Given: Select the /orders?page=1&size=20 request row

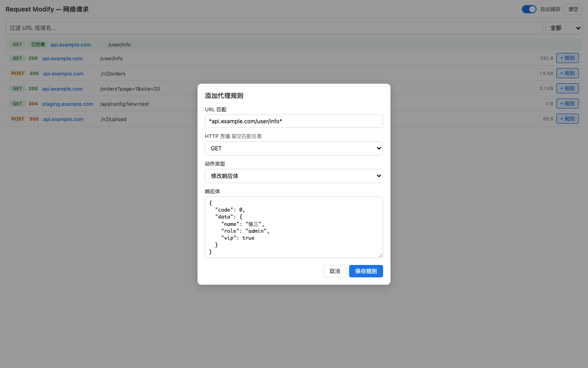Looking at the screenshot, I should (294, 88).
